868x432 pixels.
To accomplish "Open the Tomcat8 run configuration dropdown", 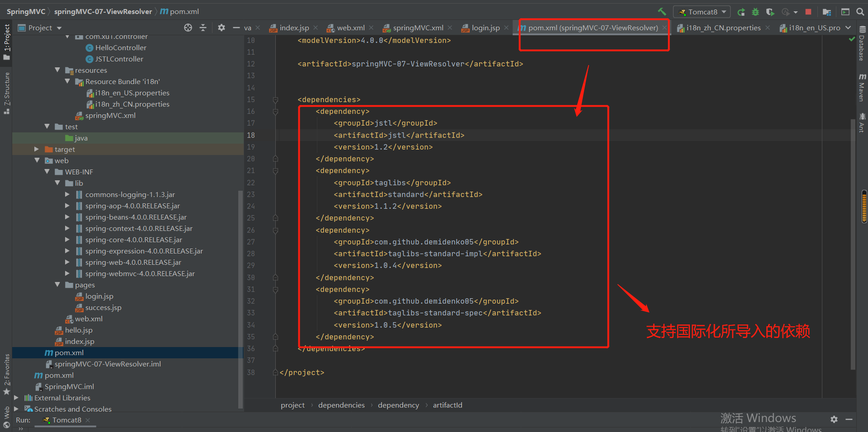I will pos(702,12).
